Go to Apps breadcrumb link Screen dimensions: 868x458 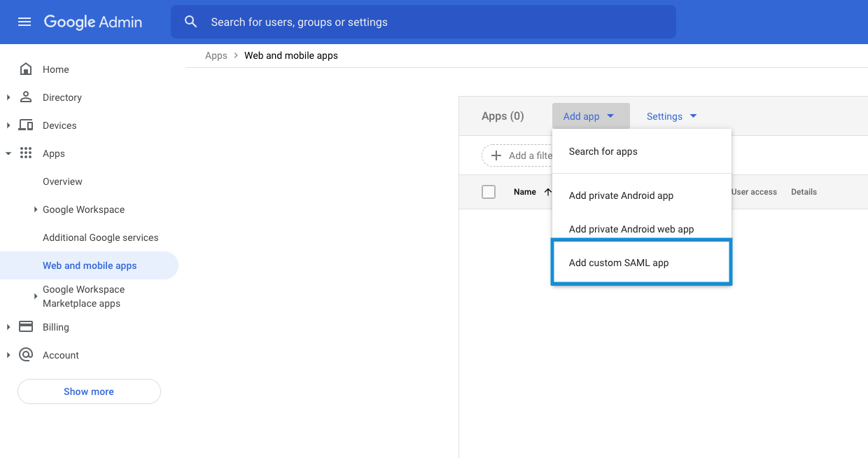[x=216, y=55]
